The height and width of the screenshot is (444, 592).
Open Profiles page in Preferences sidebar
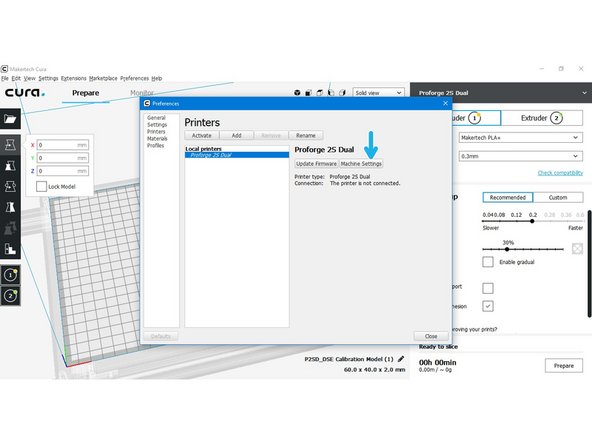[156, 145]
